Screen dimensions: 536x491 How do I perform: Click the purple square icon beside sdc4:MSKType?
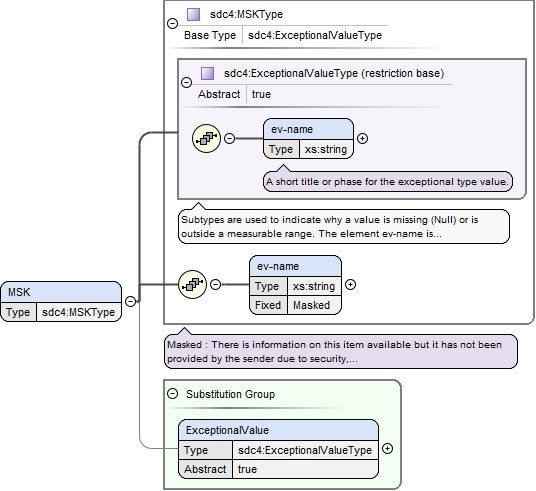pos(193,14)
